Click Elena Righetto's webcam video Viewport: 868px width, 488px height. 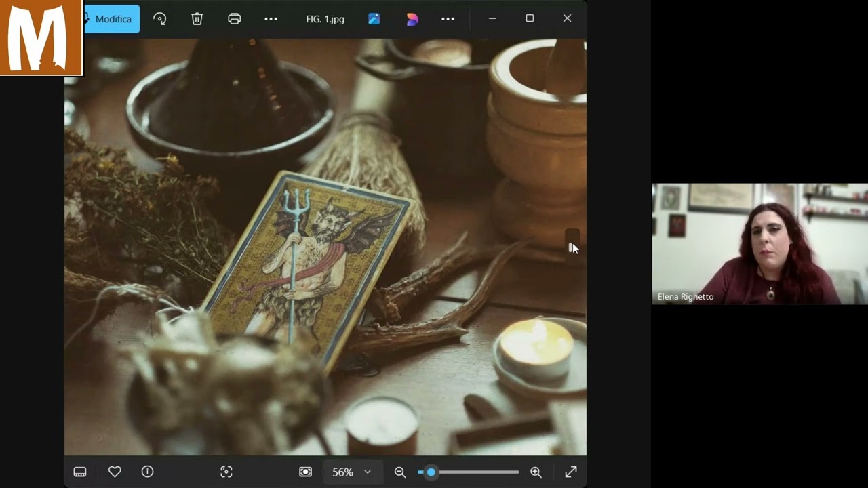pyautogui.click(x=759, y=244)
